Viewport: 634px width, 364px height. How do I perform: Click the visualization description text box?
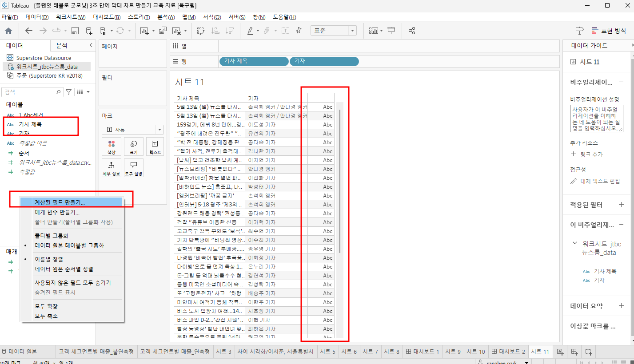coord(597,119)
